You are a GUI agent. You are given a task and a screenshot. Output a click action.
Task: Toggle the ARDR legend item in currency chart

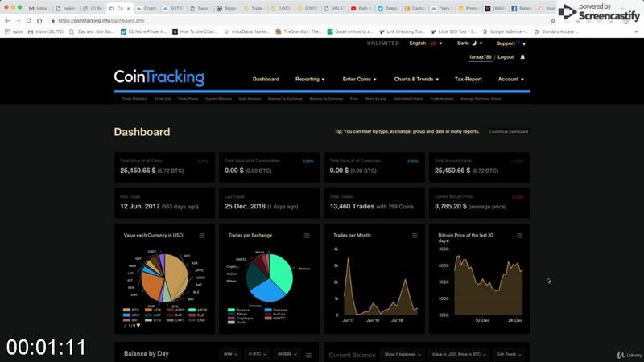[x=197, y=310]
